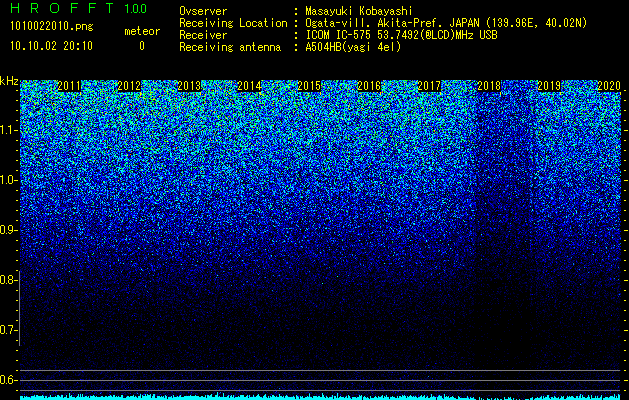Click the Ovserver field label

pyautogui.click(x=203, y=11)
